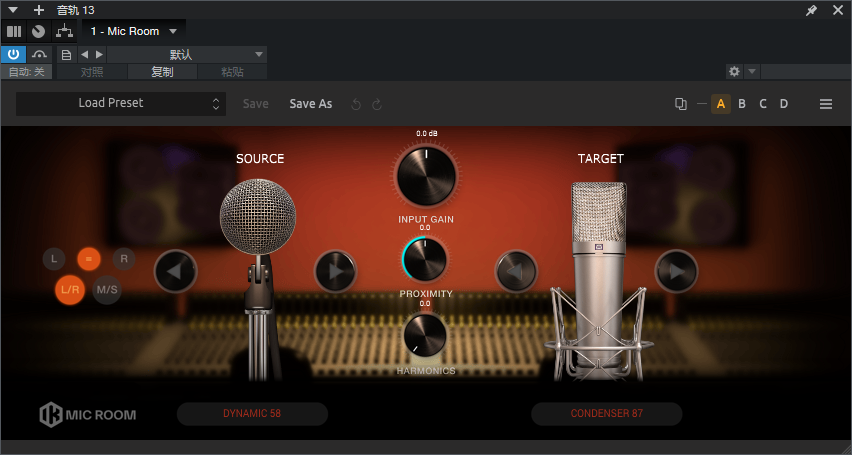This screenshot has width=852, height=455.
Task: Enable L/R stereo mode
Action: tap(70, 290)
